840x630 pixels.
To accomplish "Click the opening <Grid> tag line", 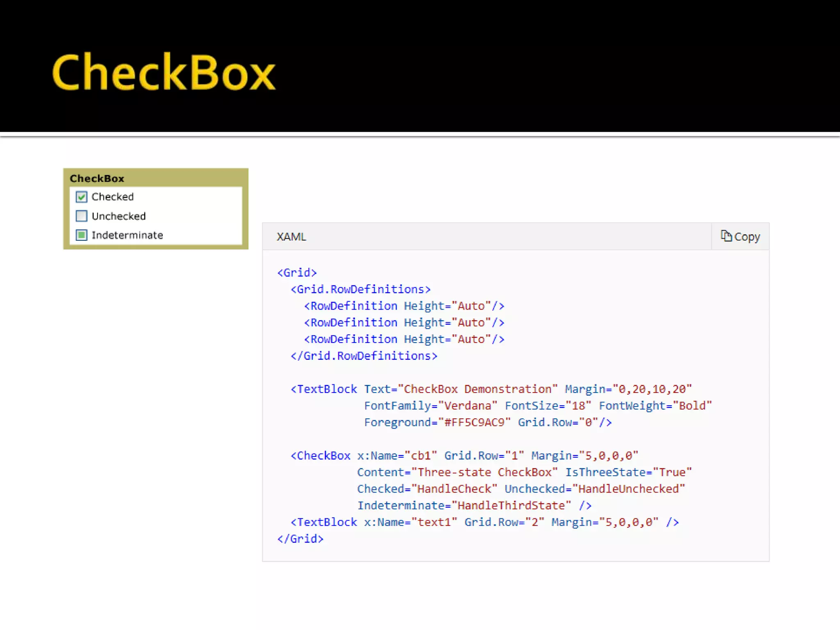I will [x=297, y=273].
